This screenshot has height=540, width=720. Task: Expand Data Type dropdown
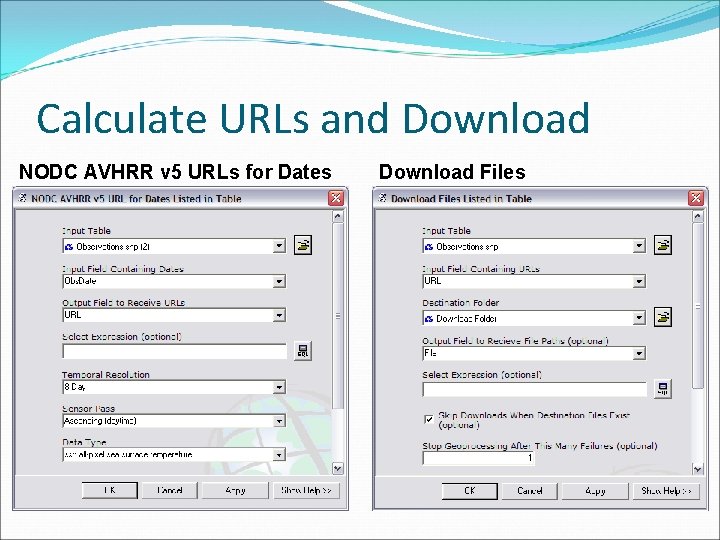click(x=279, y=455)
